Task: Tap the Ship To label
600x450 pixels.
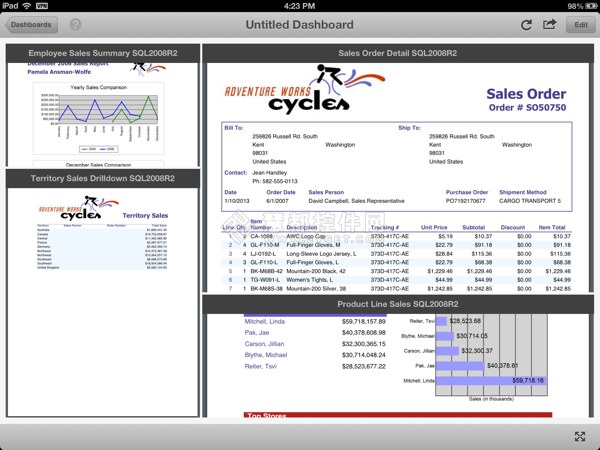Action: (409, 128)
